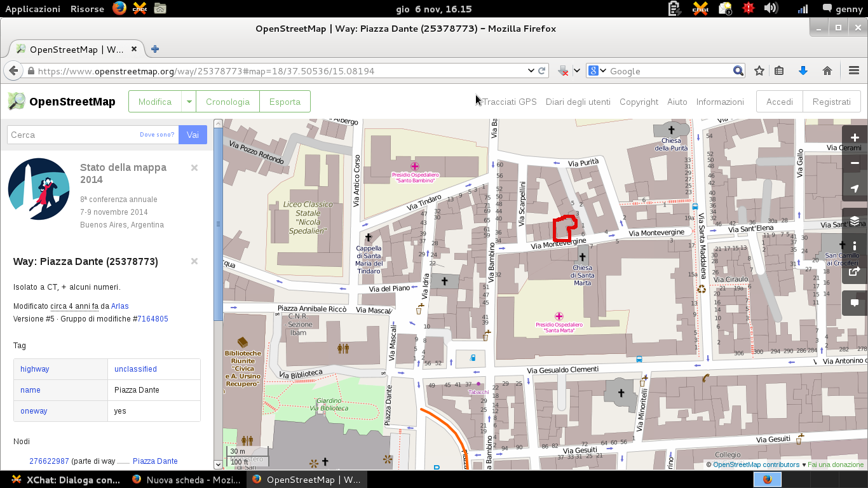The width and height of the screenshot is (868, 488).
Task: Click the Santa Marta hospital marker
Action: pyautogui.click(x=559, y=316)
